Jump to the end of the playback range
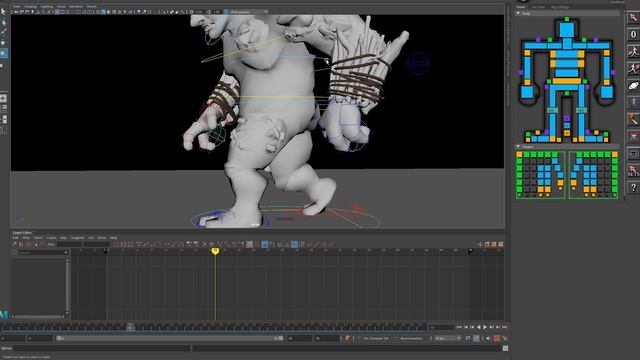Image resolution: width=640 pixels, height=360 pixels. (504, 327)
